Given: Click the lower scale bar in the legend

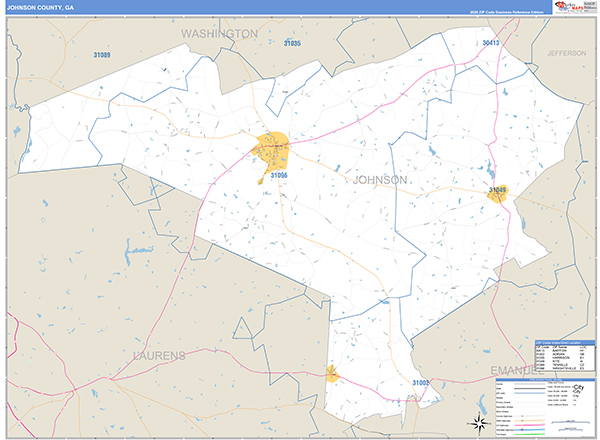Looking at the screenshot, I should coord(571,430).
